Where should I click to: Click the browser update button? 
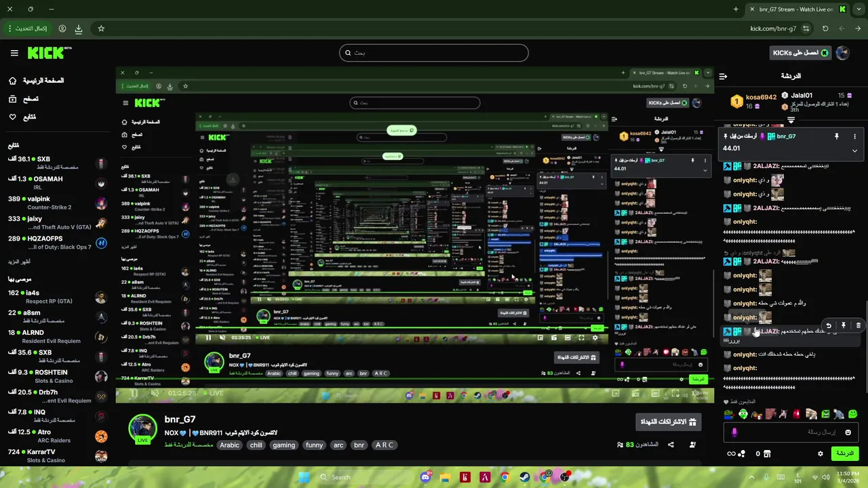(28, 28)
